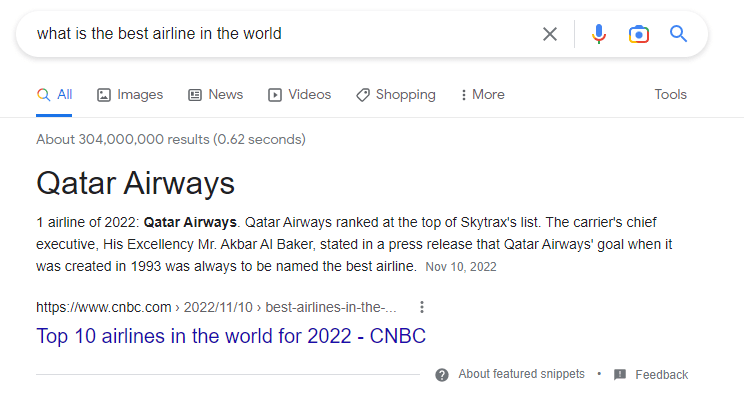
Task: Click the Feedback flag icon
Action: click(x=620, y=375)
